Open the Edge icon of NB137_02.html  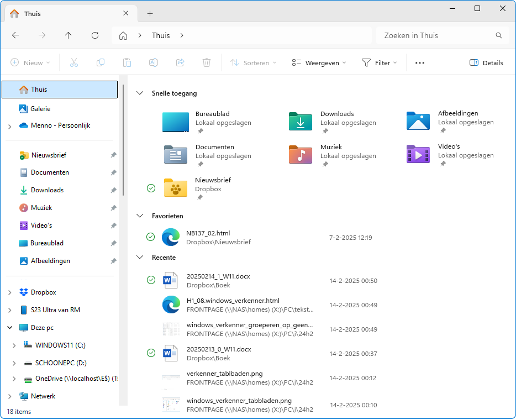point(171,237)
